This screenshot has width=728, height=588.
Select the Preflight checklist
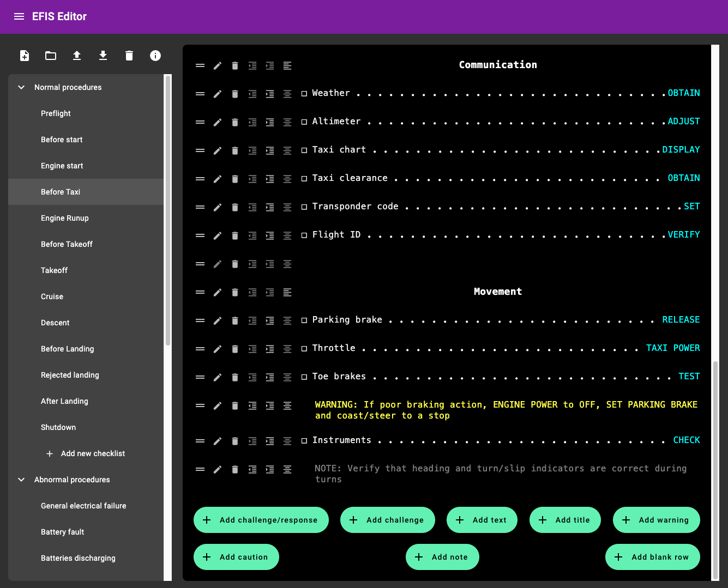tap(86, 113)
